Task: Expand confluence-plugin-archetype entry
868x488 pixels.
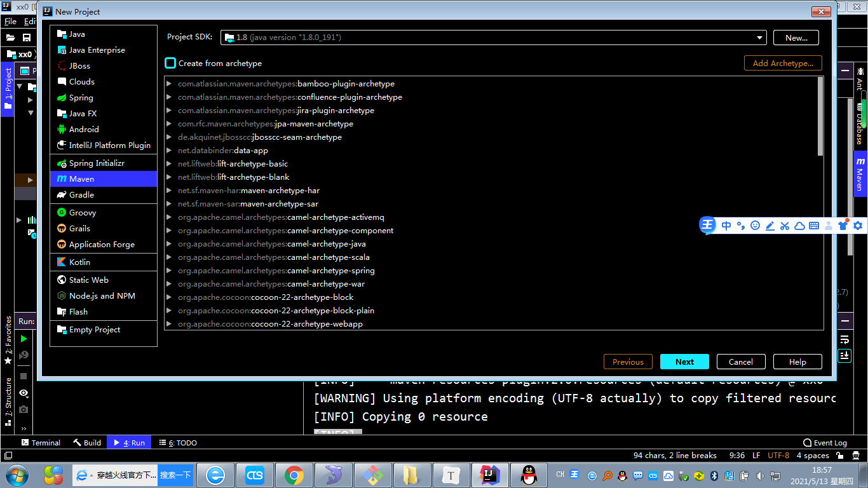Action: 169,97
